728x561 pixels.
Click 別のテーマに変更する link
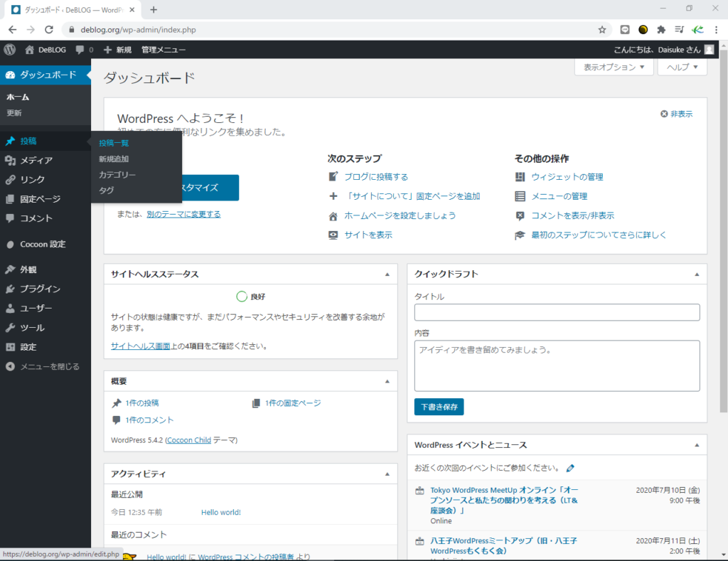click(x=183, y=214)
